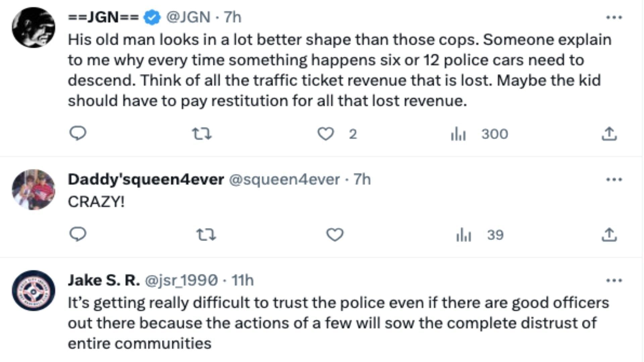Visit the @JGN handle link
The width and height of the screenshot is (644, 362).
(x=188, y=17)
